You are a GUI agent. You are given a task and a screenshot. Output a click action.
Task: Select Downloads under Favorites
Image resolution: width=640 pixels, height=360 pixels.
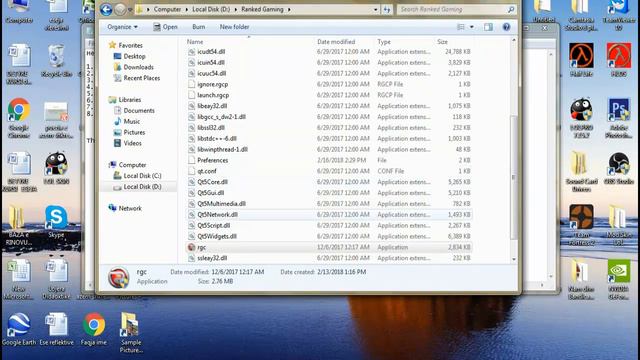(138, 67)
